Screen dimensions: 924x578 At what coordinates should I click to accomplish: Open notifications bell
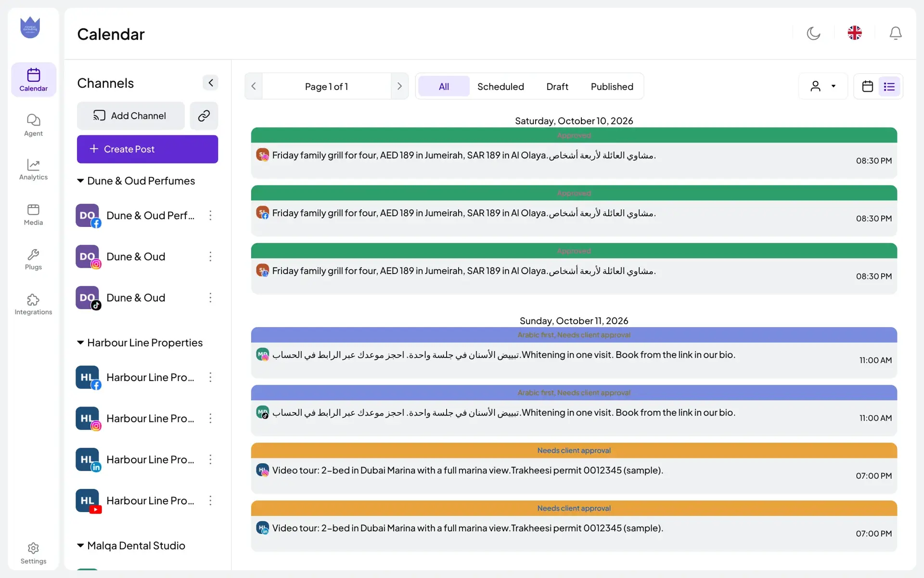896,33
